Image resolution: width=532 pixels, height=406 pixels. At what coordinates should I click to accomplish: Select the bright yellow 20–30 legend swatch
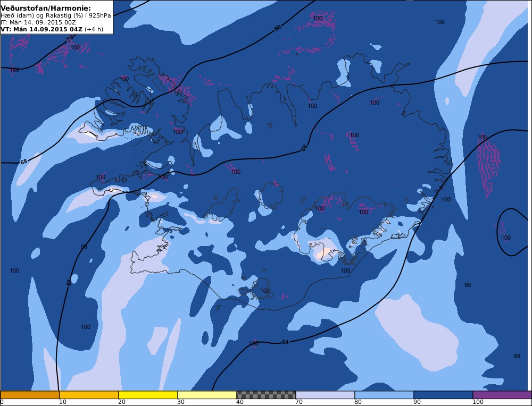[x=148, y=395]
